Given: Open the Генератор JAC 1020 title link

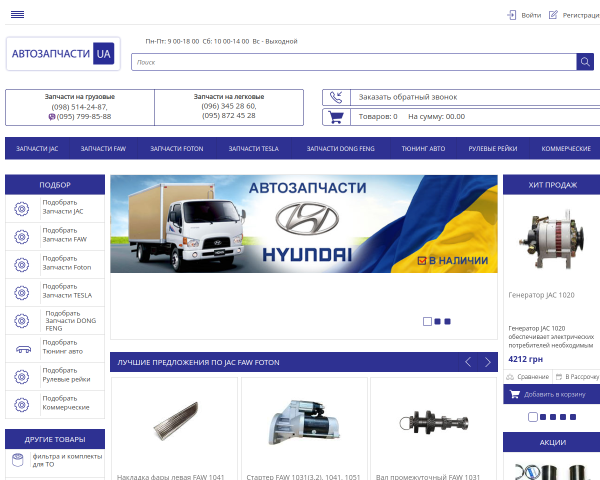Looking at the screenshot, I should point(541,295).
